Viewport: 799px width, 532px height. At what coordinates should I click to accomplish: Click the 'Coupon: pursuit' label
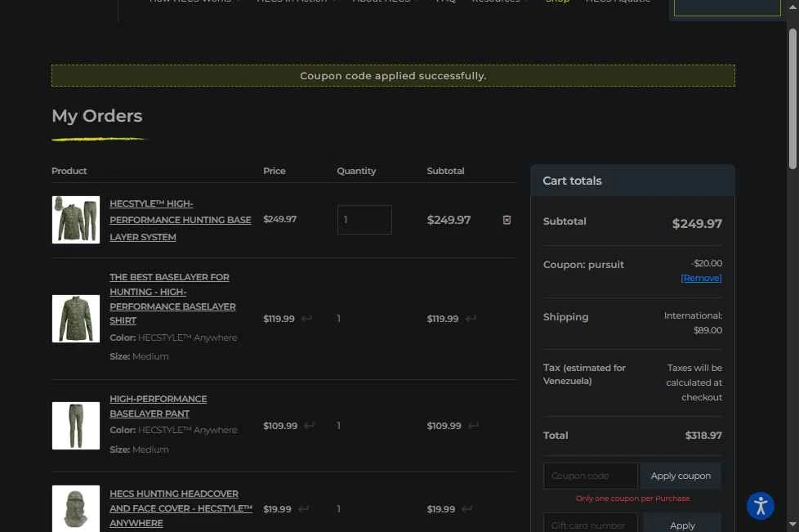coord(583,265)
